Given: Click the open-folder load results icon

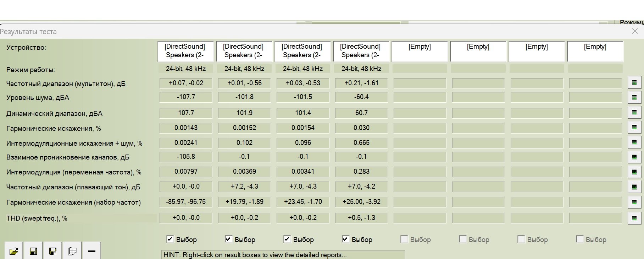Looking at the screenshot, I should (x=14, y=251).
